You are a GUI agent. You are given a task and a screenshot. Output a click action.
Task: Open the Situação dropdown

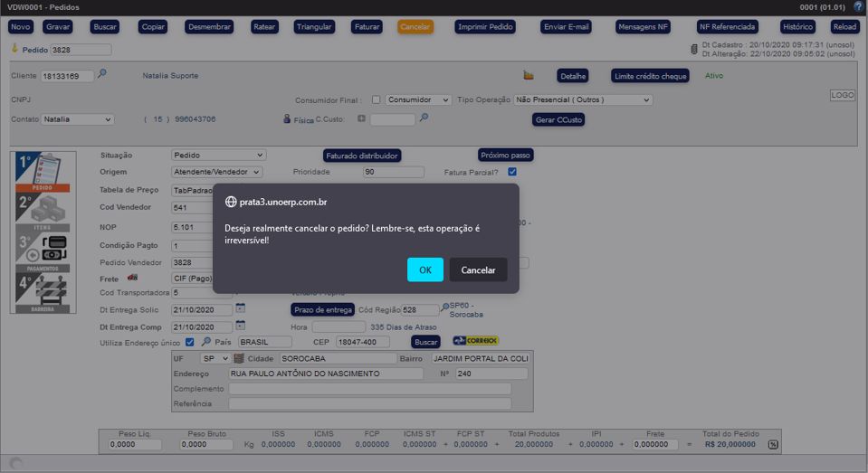click(x=218, y=156)
